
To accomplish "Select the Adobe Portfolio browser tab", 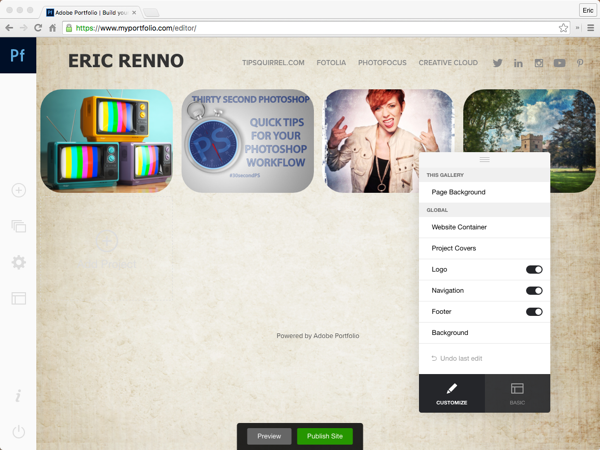I will tap(91, 13).
